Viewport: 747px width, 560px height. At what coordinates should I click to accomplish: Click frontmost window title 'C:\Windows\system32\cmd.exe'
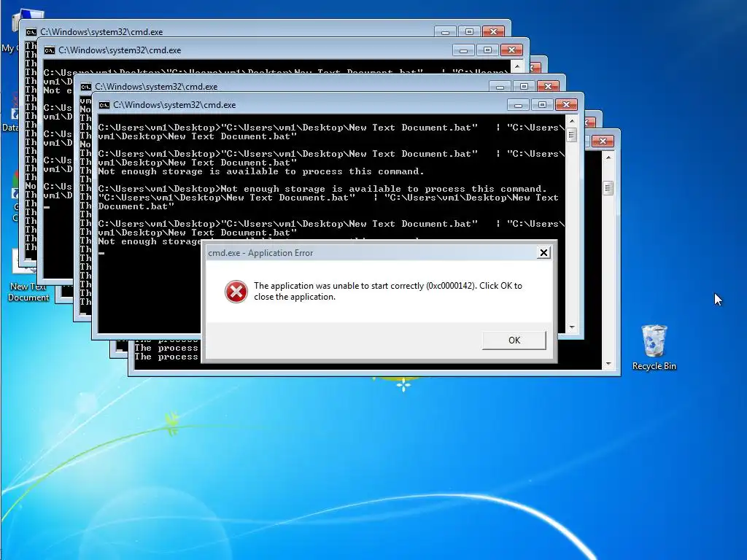tap(174, 105)
